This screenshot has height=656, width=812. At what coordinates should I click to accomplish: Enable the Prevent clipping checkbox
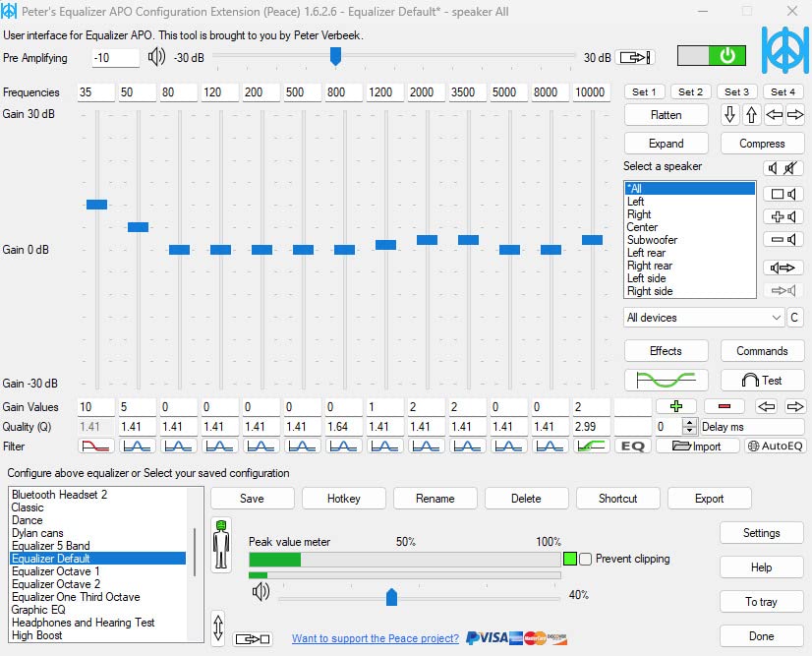pos(586,559)
